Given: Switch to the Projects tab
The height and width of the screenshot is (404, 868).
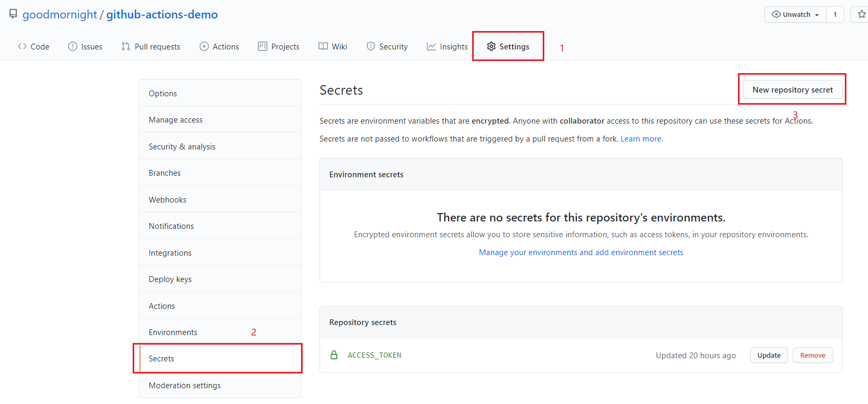Looking at the screenshot, I should point(279,46).
